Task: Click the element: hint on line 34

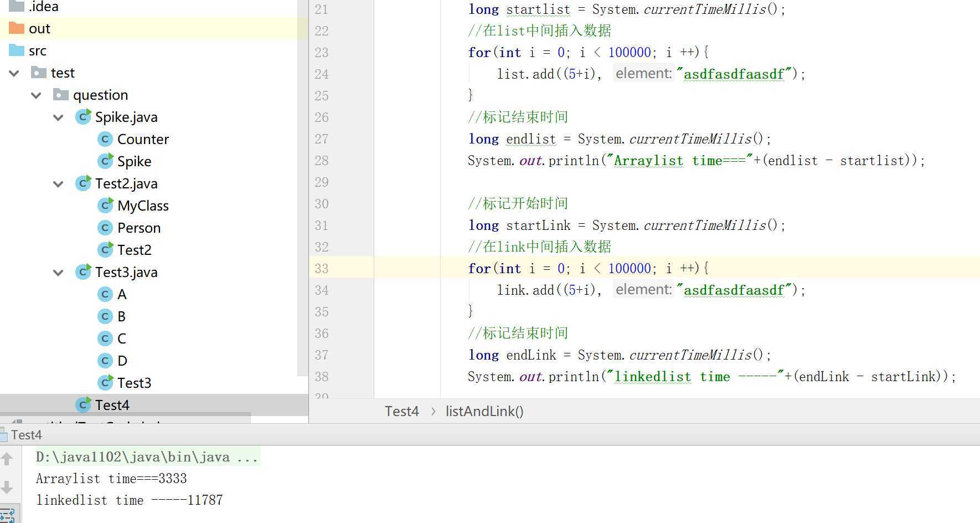Action: (x=643, y=289)
